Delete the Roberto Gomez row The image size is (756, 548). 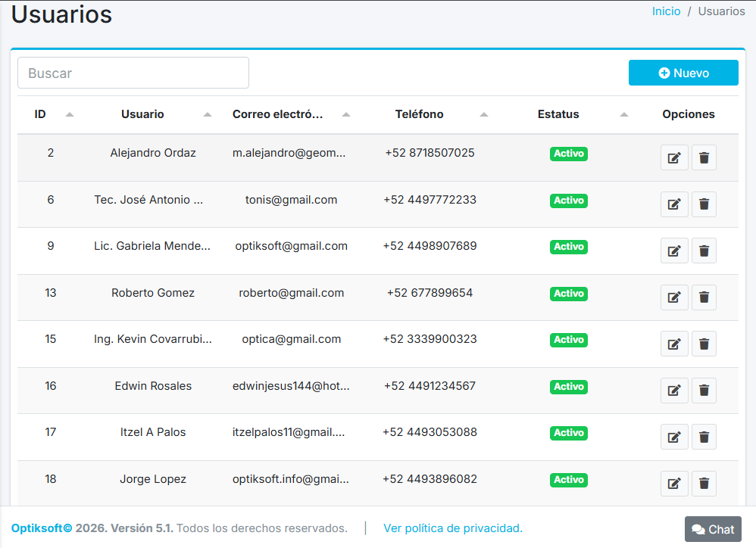(704, 297)
